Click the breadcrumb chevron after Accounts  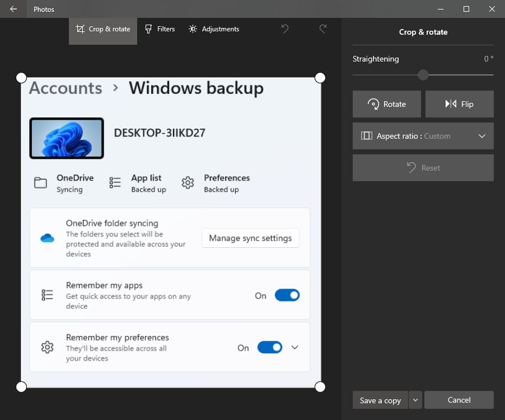pos(116,88)
